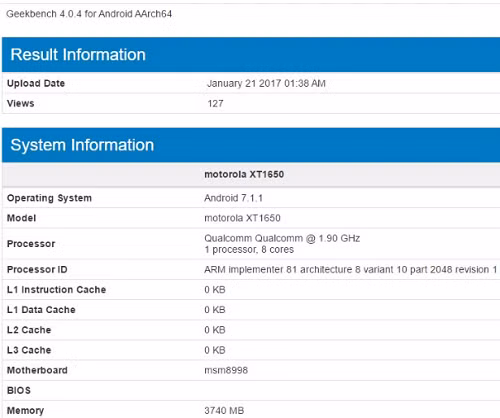Click the Processor ID ARM implementer value
Image resolution: width=500 pixels, height=418 pixels.
tap(351, 269)
